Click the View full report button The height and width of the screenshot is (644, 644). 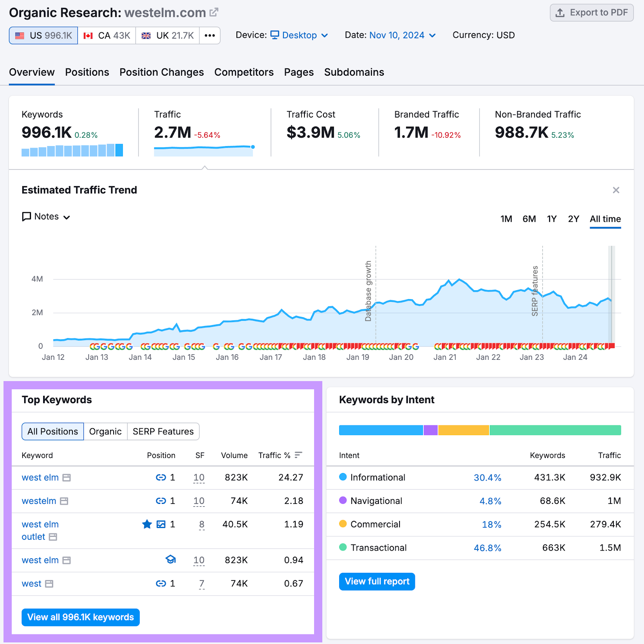coord(377,581)
